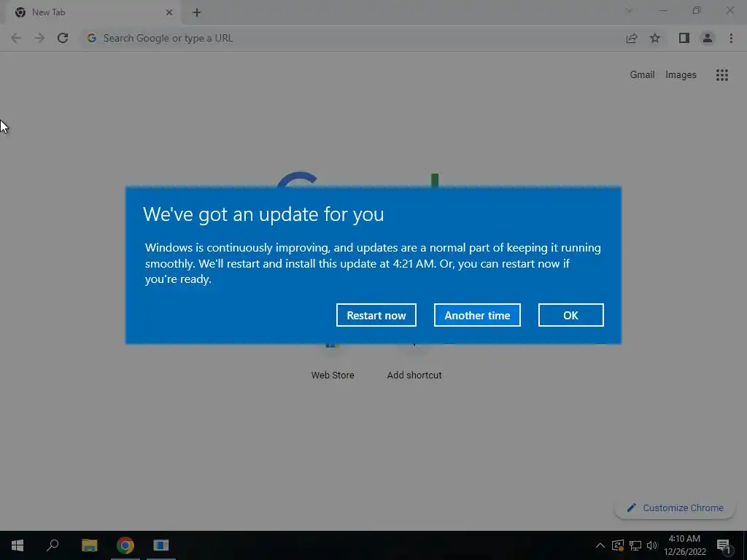Go back in Chrome browser
This screenshot has width=747, height=560.
pos(16,38)
